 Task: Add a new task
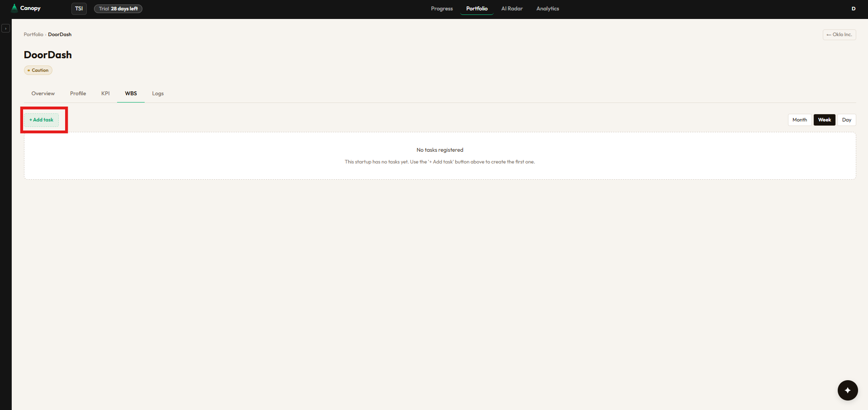[x=41, y=120]
